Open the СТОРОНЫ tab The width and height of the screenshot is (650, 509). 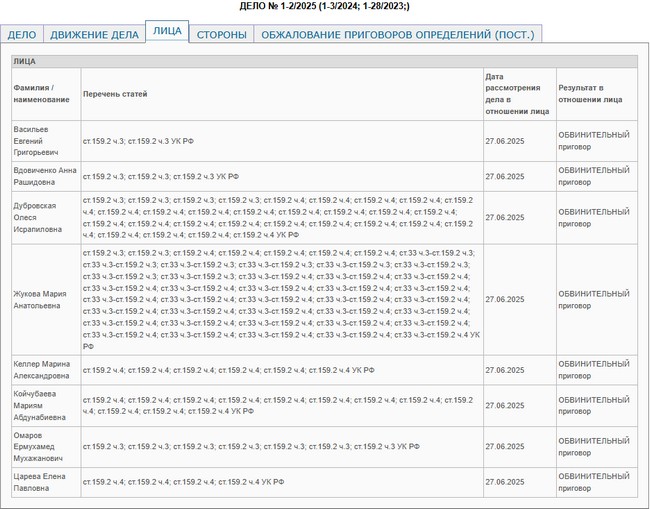[221, 34]
